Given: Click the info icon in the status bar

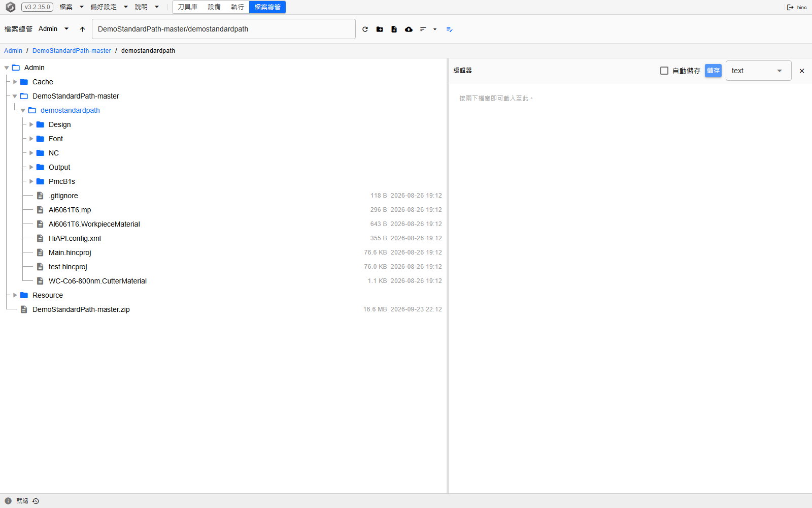Looking at the screenshot, I should tap(8, 501).
